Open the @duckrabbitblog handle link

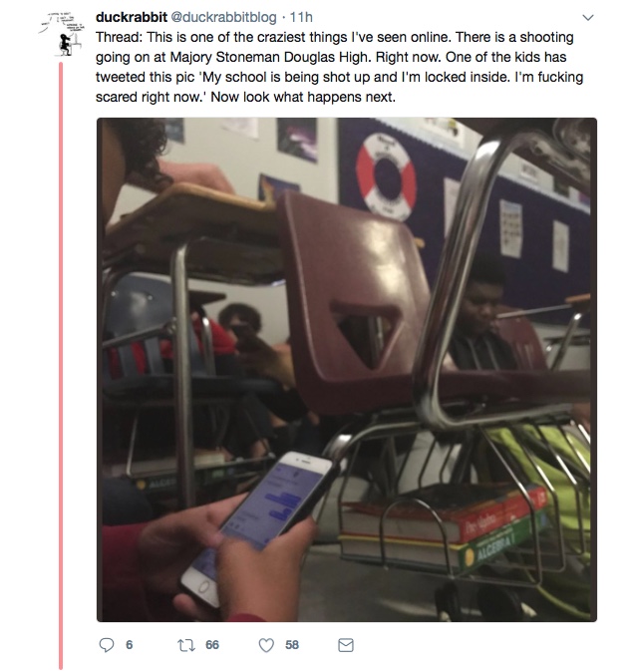[x=223, y=17]
